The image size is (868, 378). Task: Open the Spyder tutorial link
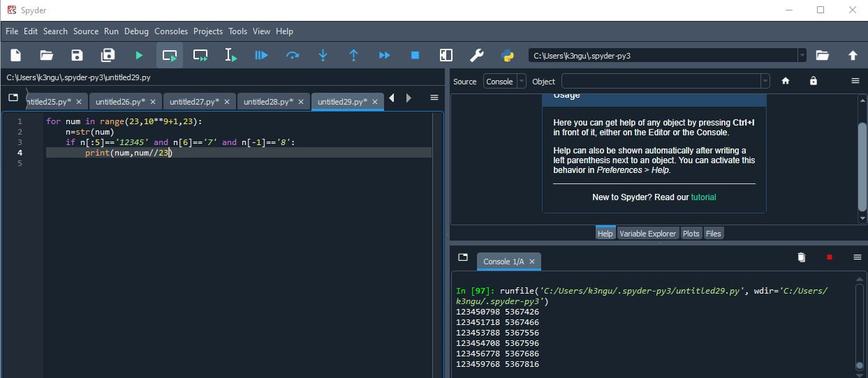(x=703, y=197)
